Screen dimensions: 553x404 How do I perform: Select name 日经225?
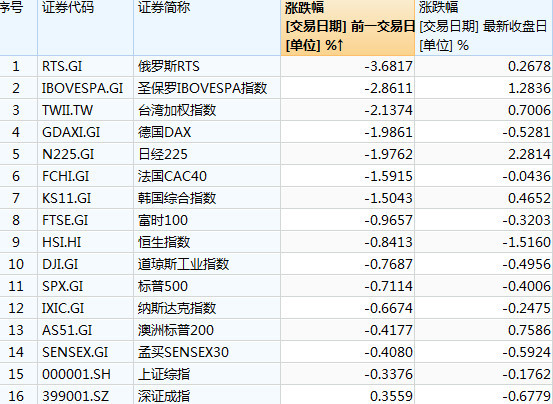[x=163, y=154]
